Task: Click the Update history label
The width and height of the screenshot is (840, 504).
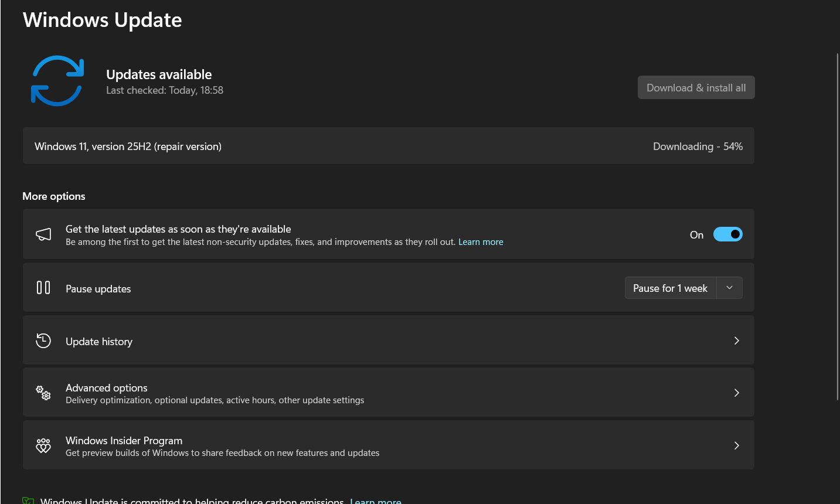Action: click(99, 342)
